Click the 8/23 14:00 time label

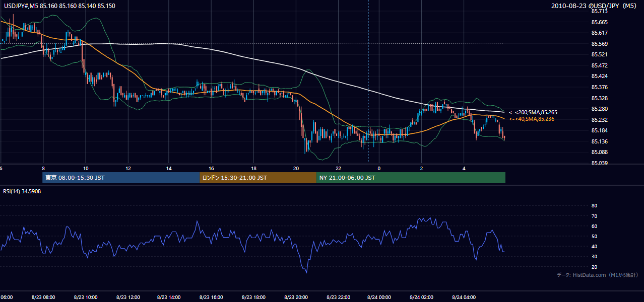click(x=169, y=297)
